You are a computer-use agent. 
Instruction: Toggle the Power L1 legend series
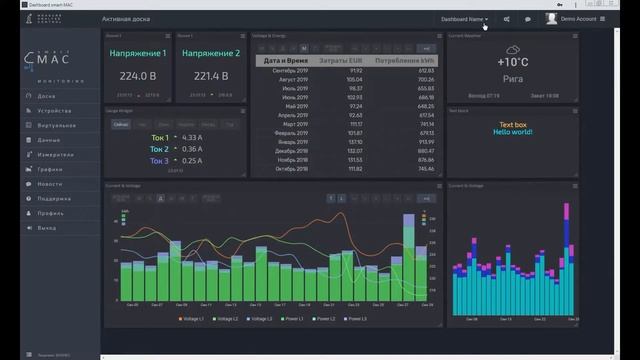pos(292,319)
